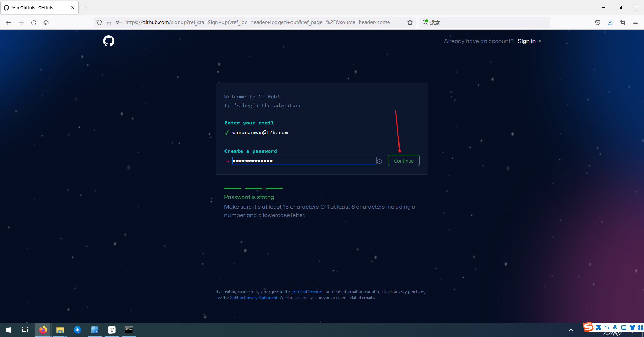The width and height of the screenshot is (644, 337).
Task: Bookmark this page using the star icon
Action: (410, 22)
